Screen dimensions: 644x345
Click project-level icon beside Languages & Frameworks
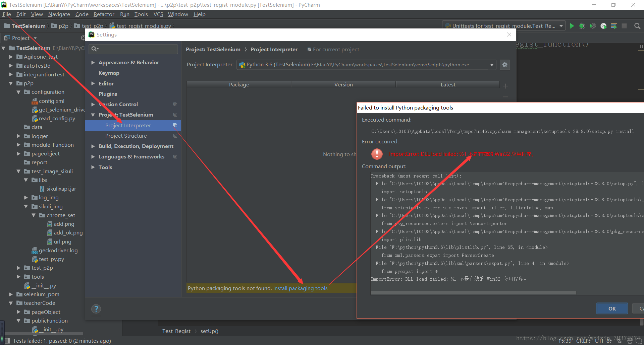(175, 156)
